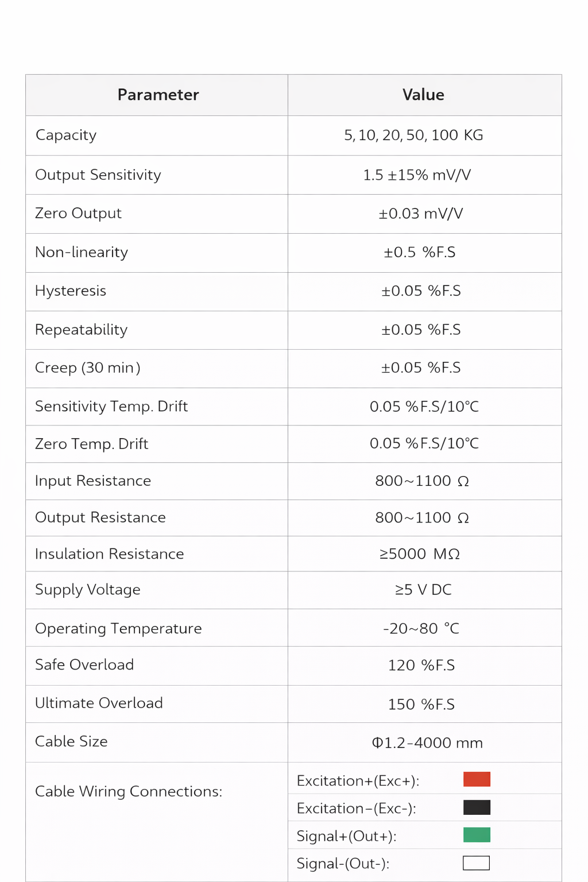Click the red Excitation+ color swatch
The height and width of the screenshot is (882, 588).
(x=477, y=779)
